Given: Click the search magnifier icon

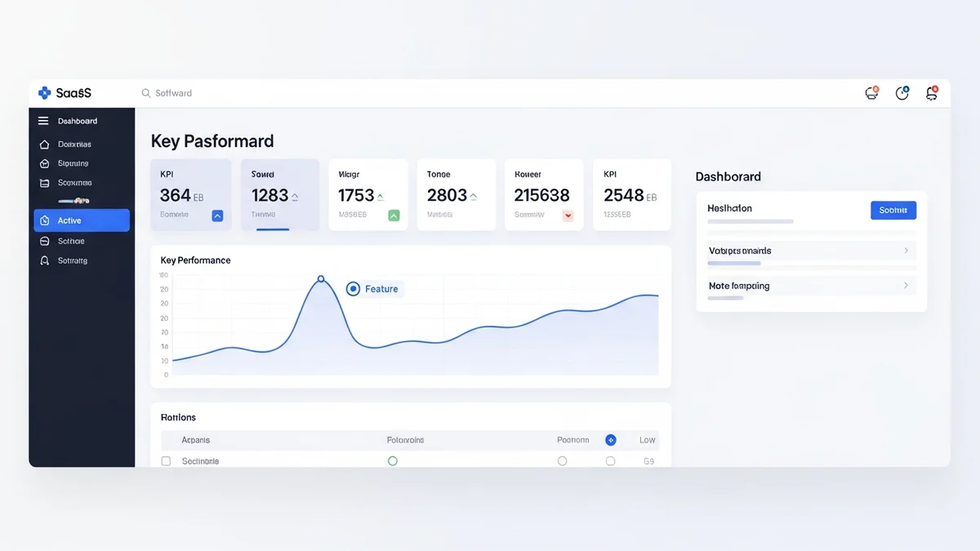Looking at the screenshot, I should (146, 93).
